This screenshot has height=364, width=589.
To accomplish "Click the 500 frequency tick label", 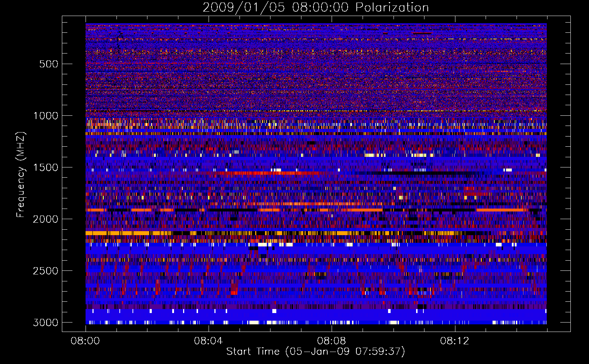I will coord(48,64).
